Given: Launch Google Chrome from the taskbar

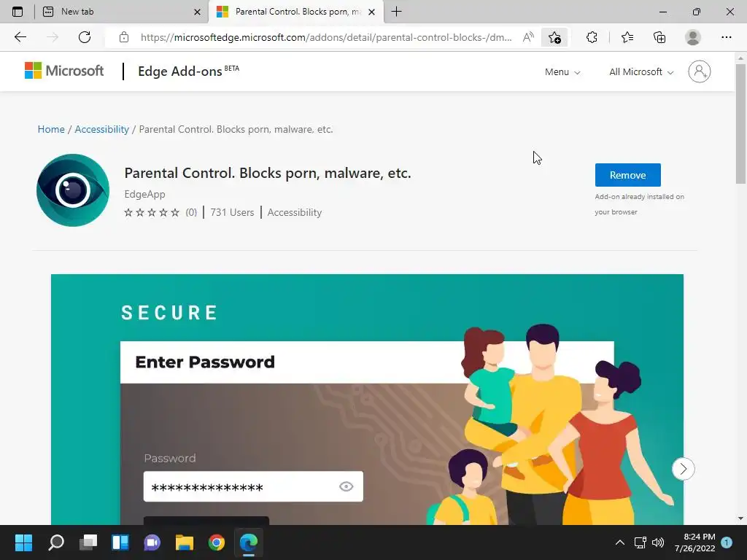Looking at the screenshot, I should (x=216, y=542).
